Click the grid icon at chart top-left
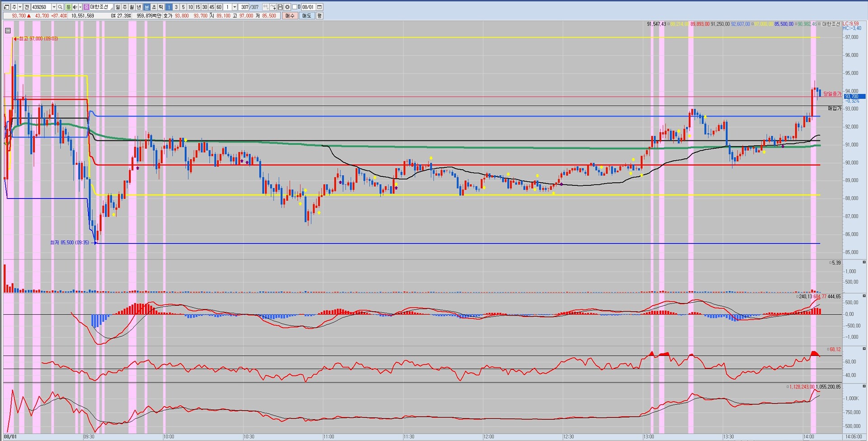This screenshot has width=868, height=441. 8,31
